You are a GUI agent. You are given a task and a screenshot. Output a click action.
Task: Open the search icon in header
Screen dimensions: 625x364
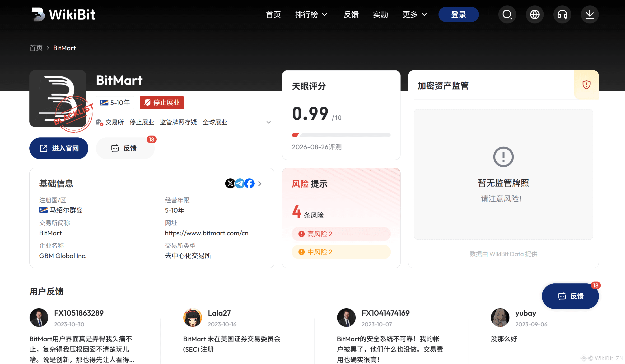507,14
